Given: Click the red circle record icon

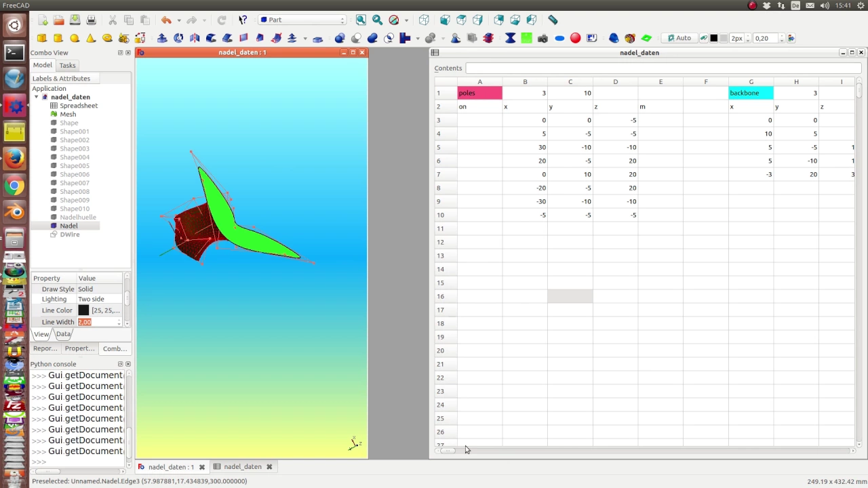Looking at the screenshot, I should [576, 39].
